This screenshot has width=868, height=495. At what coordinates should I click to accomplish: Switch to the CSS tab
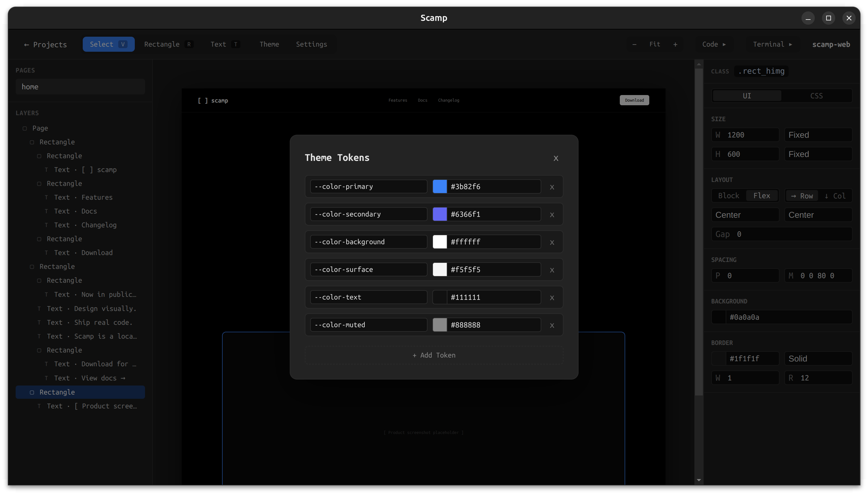point(816,96)
